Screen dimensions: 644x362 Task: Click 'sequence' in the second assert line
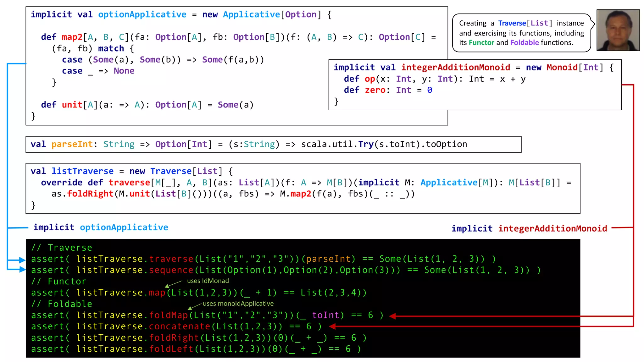point(171,271)
